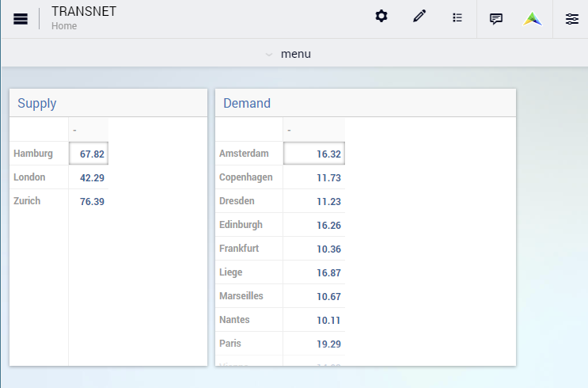Click the pencil edit icon

[419, 16]
